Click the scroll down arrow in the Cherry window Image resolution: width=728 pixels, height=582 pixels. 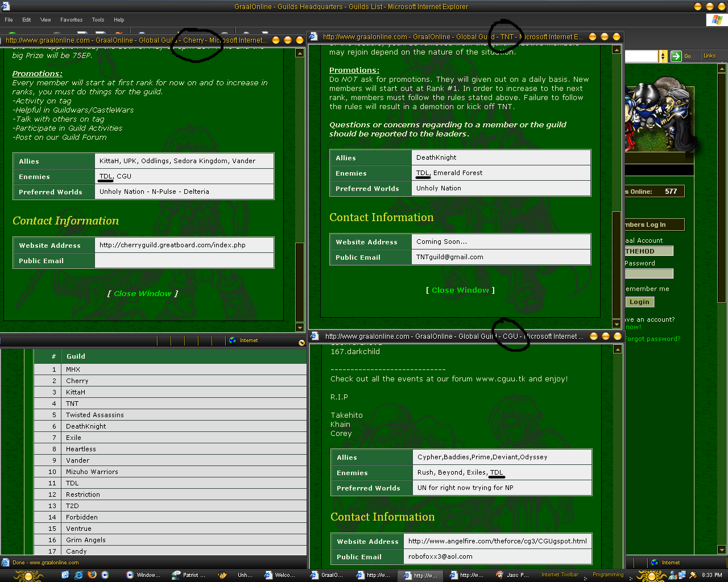point(300,327)
